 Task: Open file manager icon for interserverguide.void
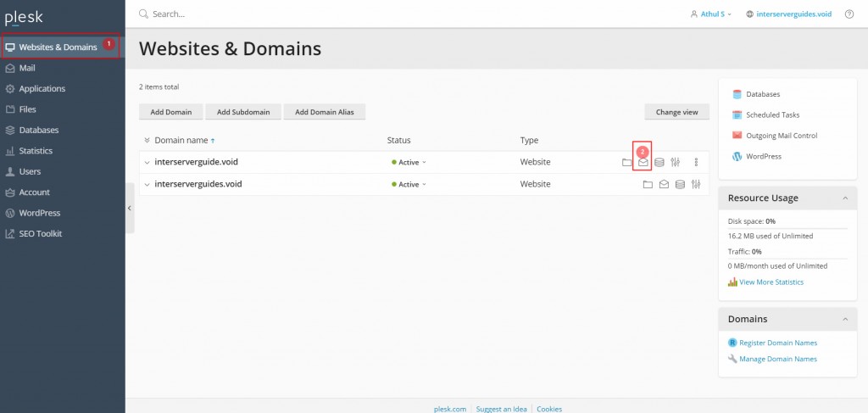coord(627,162)
